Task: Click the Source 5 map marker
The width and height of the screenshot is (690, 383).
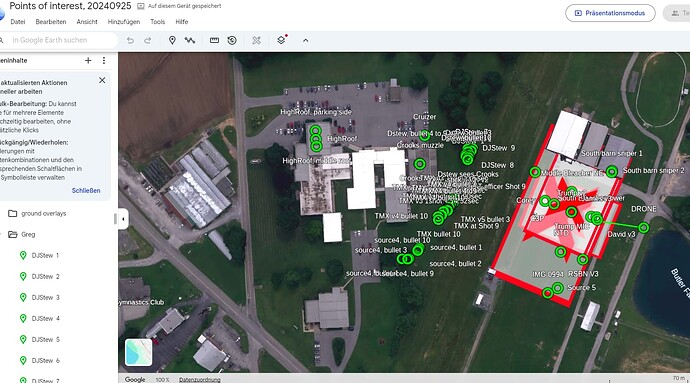Action: 558,288
